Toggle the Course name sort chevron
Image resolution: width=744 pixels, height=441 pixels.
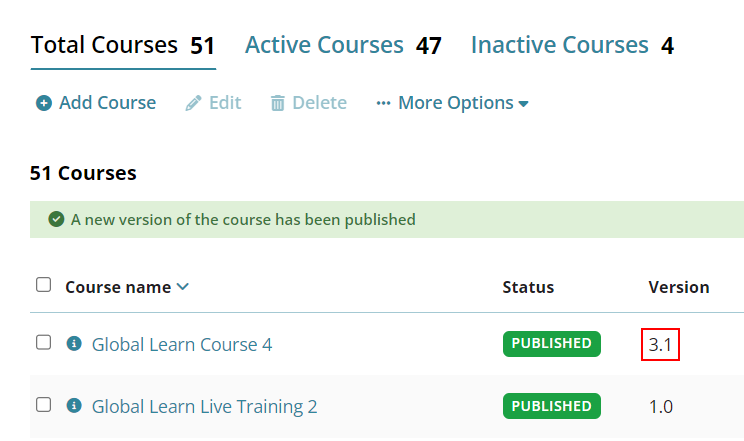(x=183, y=287)
